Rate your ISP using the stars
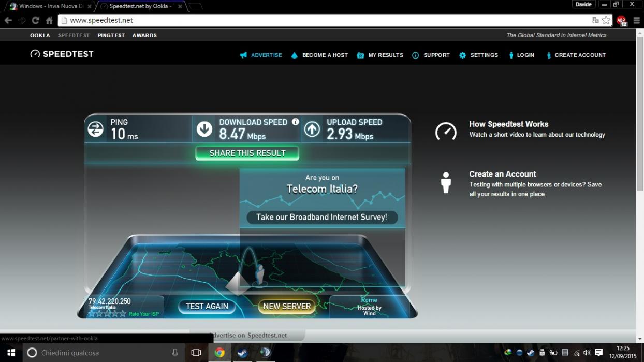Screen dimensions: 644x362 click(x=107, y=314)
